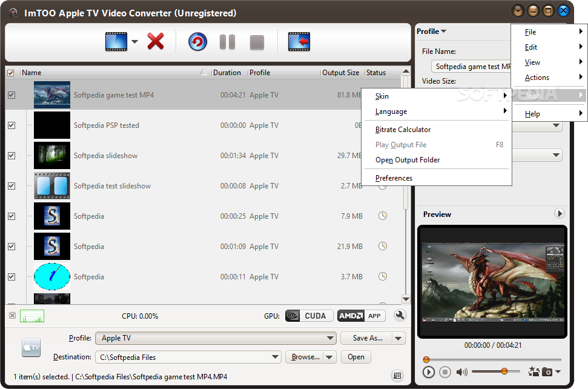Open the Destination path combo box
The width and height of the screenshot is (588, 389).
(x=188, y=357)
